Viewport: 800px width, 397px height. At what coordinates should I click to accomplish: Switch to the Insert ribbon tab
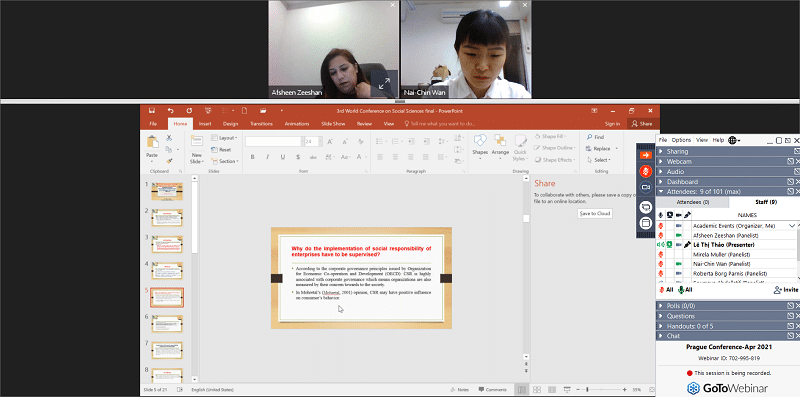pos(205,124)
